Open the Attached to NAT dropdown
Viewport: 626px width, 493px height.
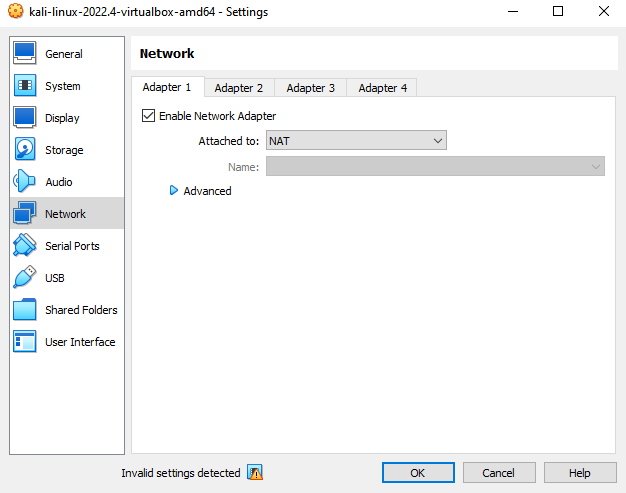click(355, 141)
